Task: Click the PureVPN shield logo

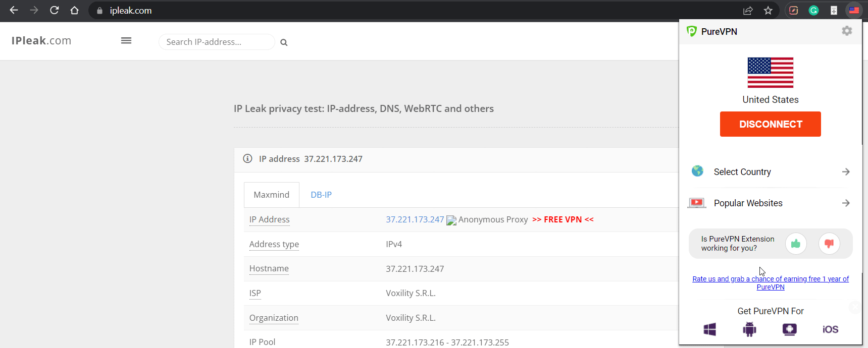Action: (x=692, y=31)
